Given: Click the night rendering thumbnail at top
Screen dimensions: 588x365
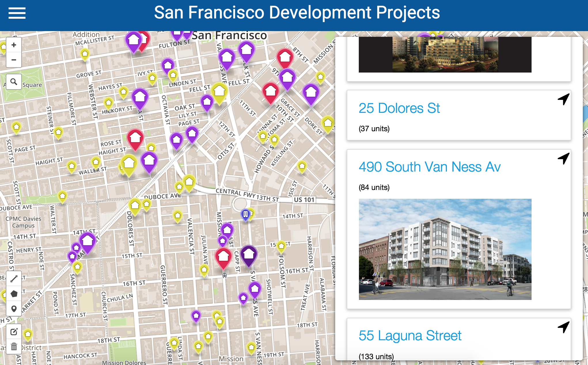Looking at the screenshot, I should tap(445, 55).
